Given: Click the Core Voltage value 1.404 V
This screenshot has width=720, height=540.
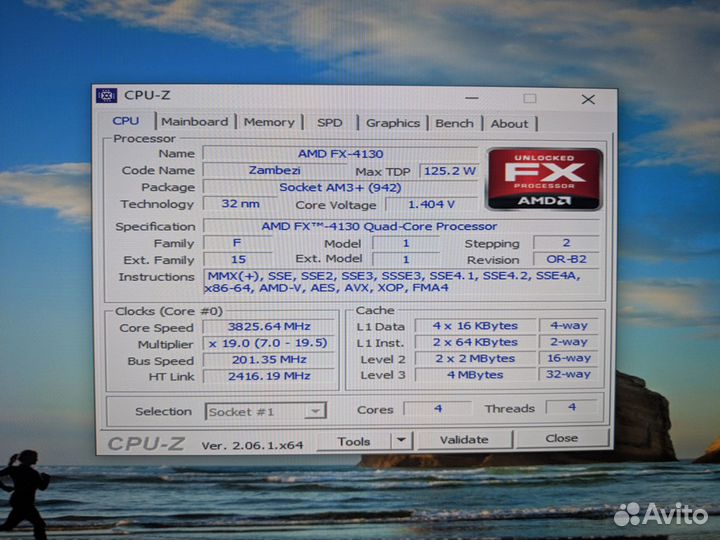Looking at the screenshot, I should 431,204.
